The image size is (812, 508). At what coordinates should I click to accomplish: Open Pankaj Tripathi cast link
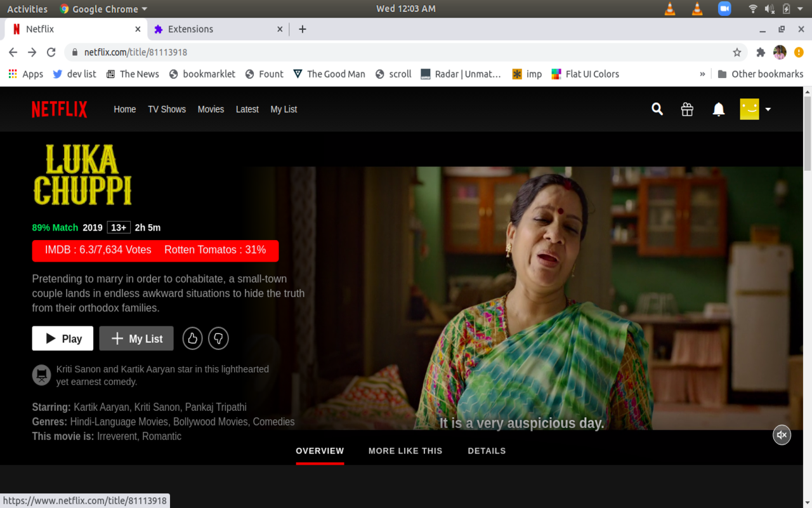216,407
